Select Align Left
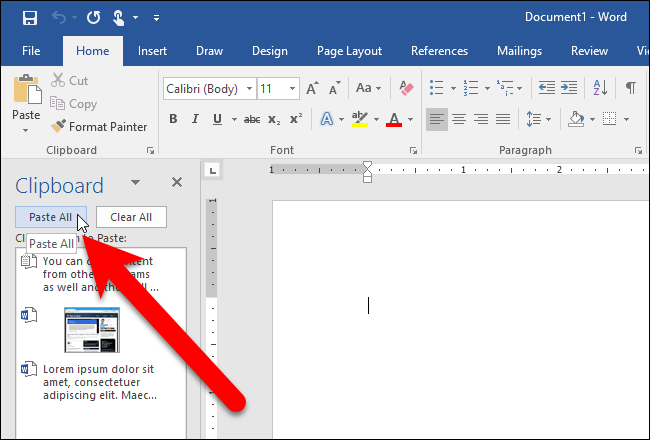Screen dimensions: 650x440 (x=437, y=119)
